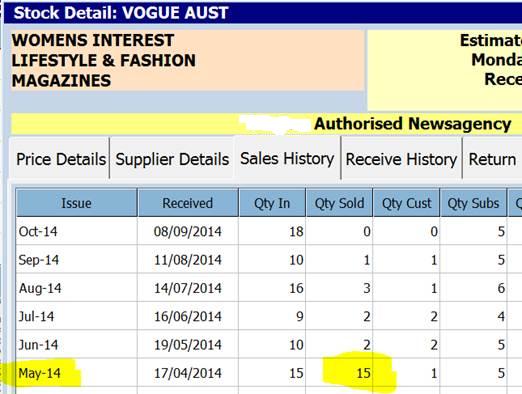Click Qty In value 18 for Oct-14
Image resolution: width=522 pixels, height=394 pixels.
[x=272, y=231]
